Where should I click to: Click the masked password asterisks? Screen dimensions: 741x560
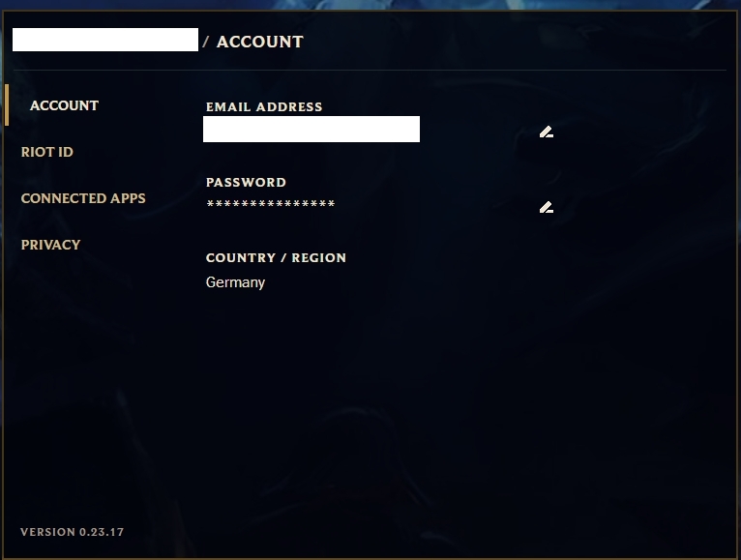coord(271,204)
